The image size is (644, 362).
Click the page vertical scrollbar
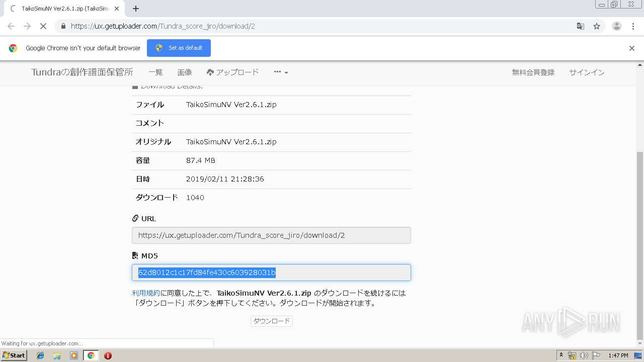[x=640, y=245]
